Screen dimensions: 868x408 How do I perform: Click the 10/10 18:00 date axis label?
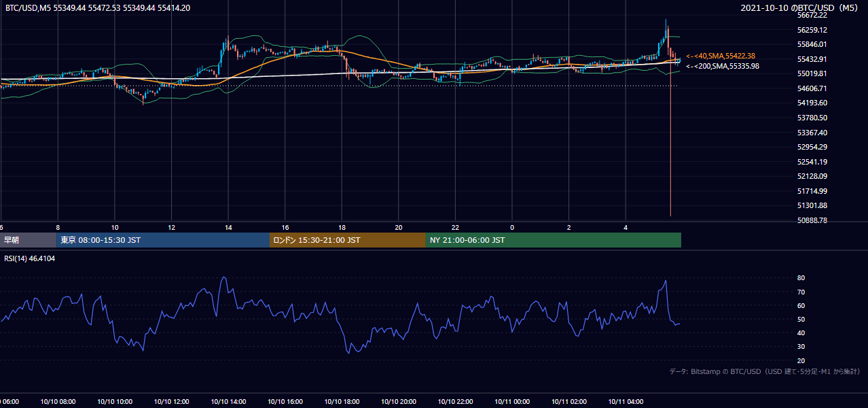pos(342,402)
